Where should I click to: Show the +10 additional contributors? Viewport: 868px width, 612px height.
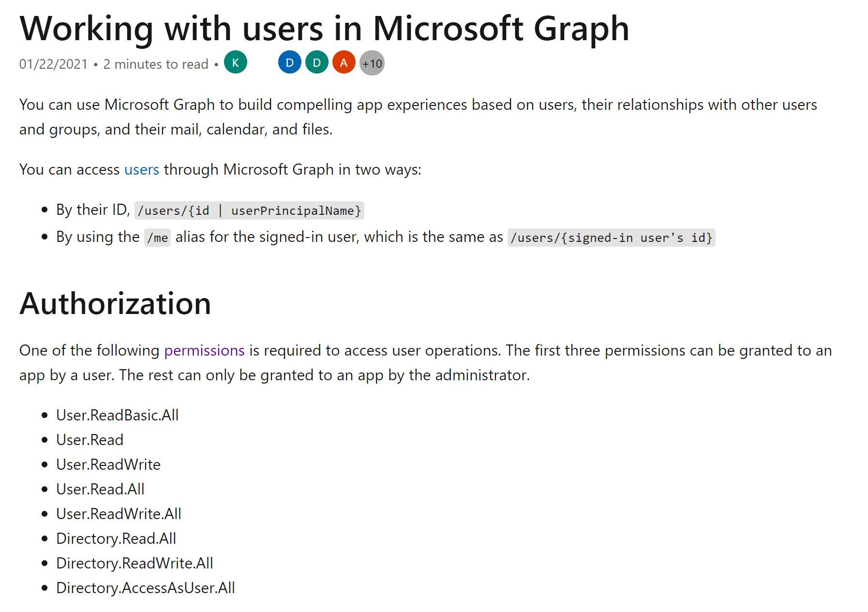tap(372, 63)
